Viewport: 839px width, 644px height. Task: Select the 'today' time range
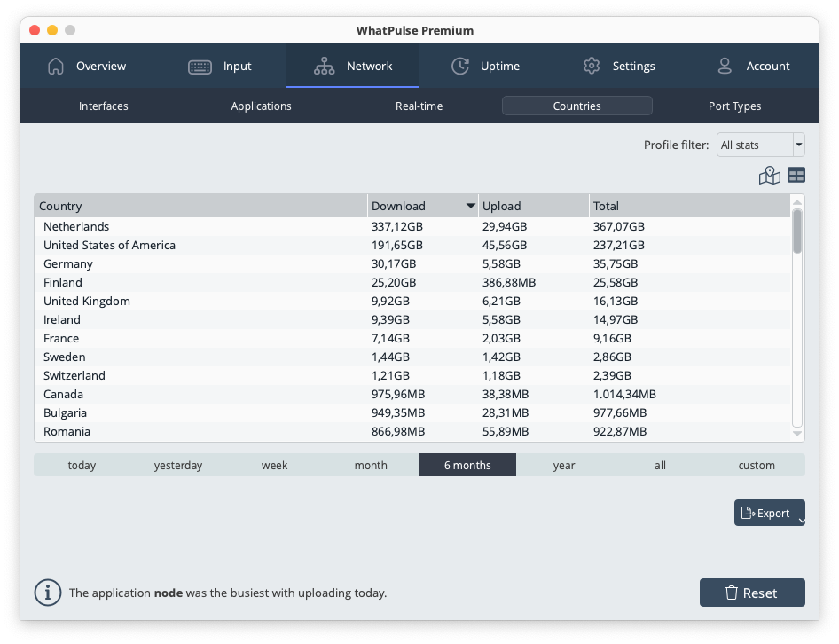coord(82,465)
